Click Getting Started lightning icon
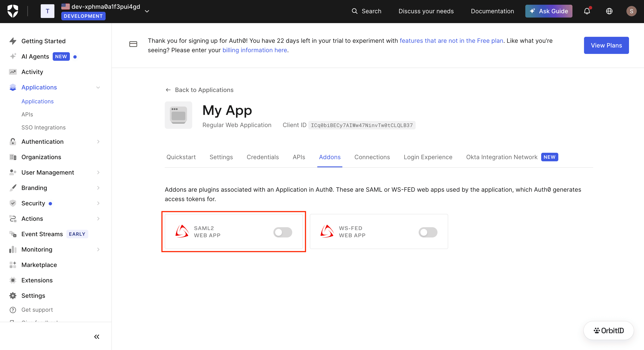This screenshot has width=644, height=350. tap(13, 41)
